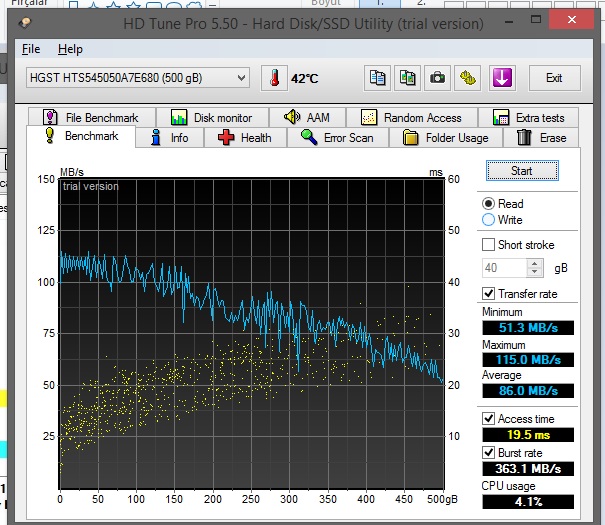Toggle the Access time checkbox
This screenshot has width=605, height=525.
pos(488,419)
